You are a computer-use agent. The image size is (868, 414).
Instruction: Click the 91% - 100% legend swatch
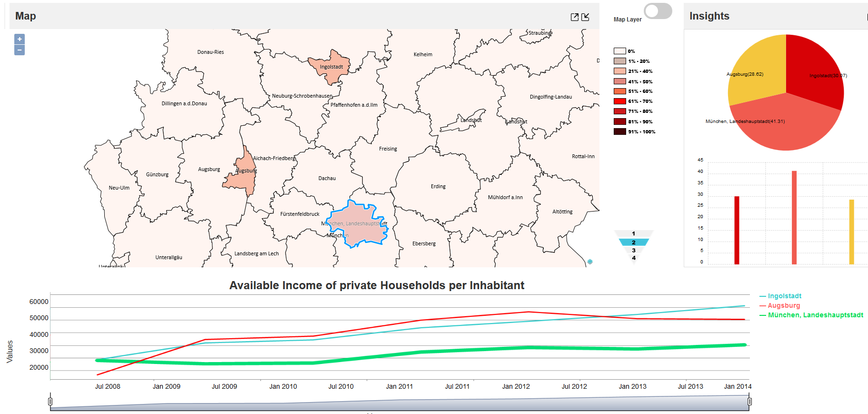pos(619,131)
